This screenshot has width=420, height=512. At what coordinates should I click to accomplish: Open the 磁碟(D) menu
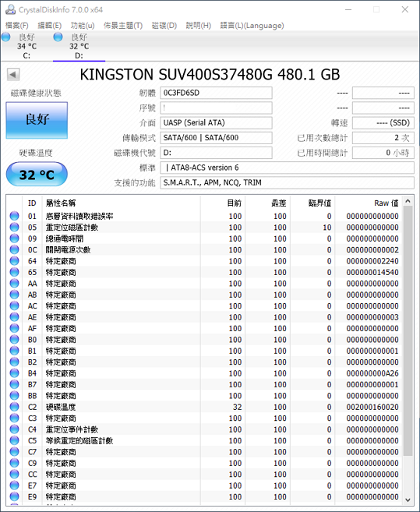(x=164, y=26)
